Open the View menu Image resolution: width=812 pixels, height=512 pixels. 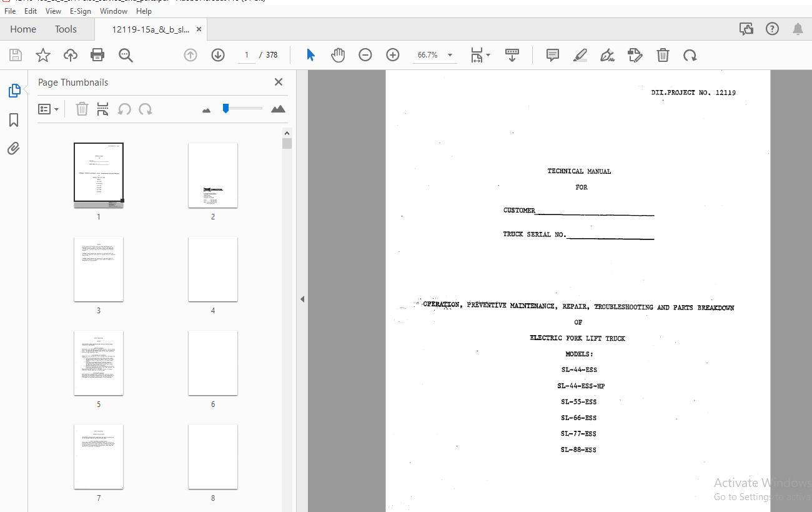54,11
